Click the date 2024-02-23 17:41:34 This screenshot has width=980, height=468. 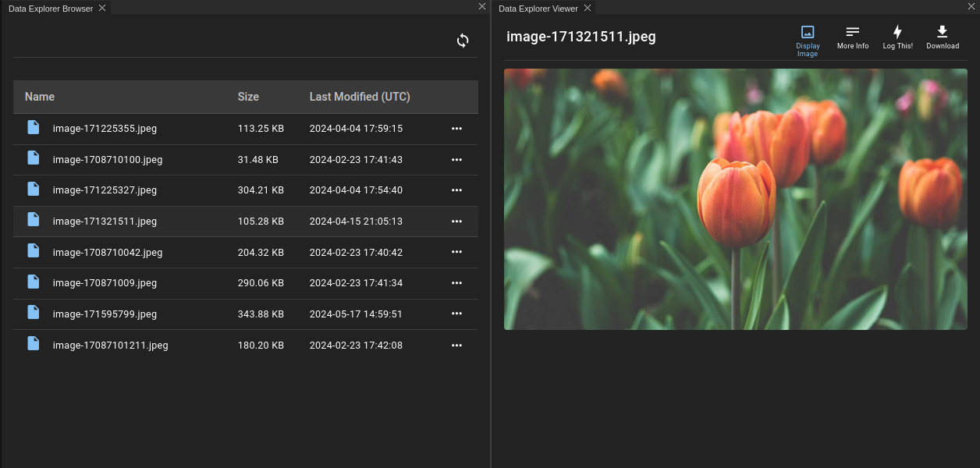pos(356,283)
